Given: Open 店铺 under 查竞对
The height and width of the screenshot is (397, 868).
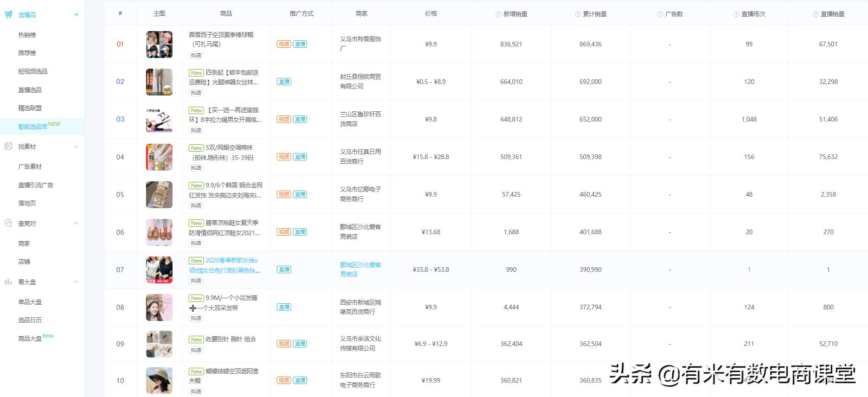Looking at the screenshot, I should click(x=24, y=262).
